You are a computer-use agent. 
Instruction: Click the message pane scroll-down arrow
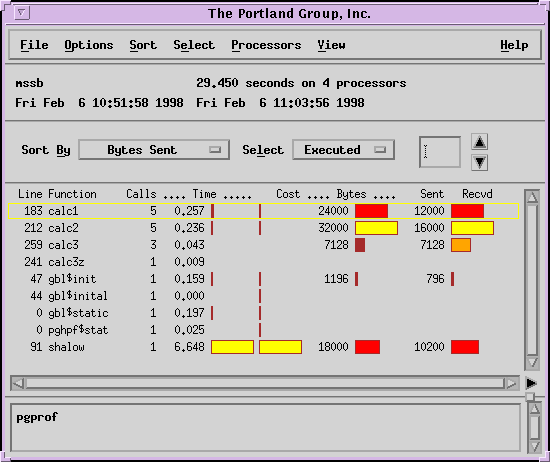click(x=535, y=446)
